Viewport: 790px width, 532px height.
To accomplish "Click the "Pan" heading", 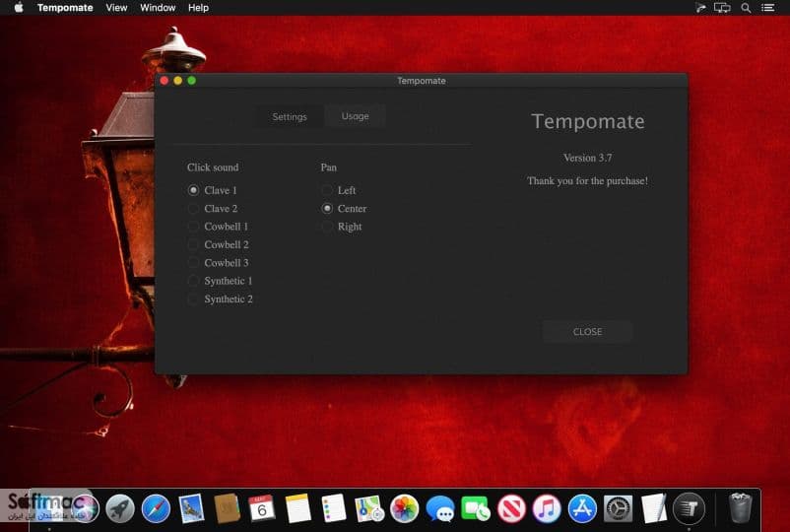I will click(328, 167).
